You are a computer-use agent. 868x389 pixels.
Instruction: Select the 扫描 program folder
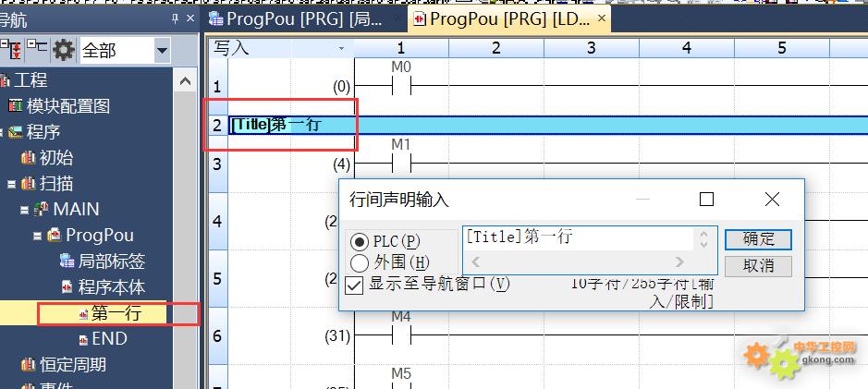(x=55, y=184)
